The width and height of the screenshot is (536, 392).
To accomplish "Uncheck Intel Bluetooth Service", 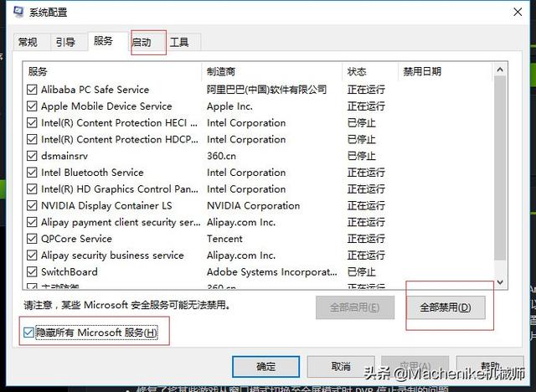I will click(32, 173).
